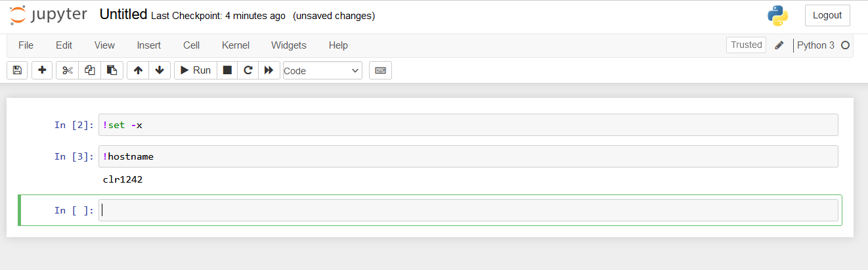Restart kernel and run all fast-forward icon
The height and width of the screenshot is (270, 868).
click(269, 70)
